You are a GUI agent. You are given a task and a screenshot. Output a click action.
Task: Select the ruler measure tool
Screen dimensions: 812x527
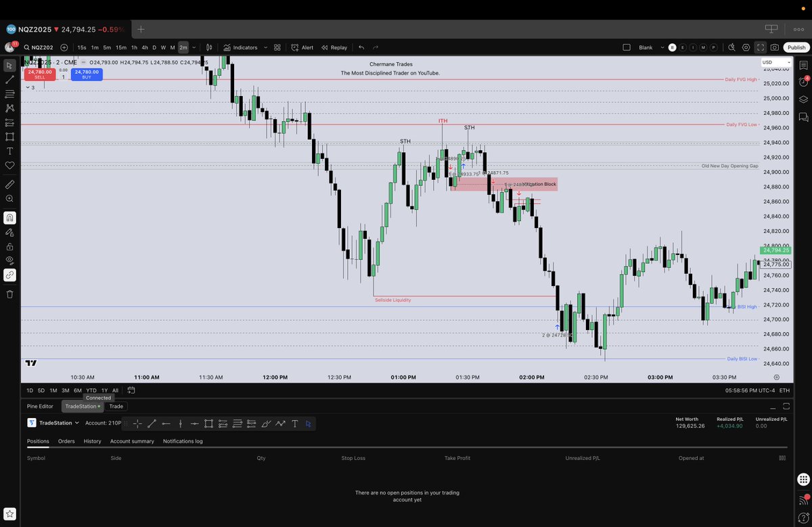9,184
